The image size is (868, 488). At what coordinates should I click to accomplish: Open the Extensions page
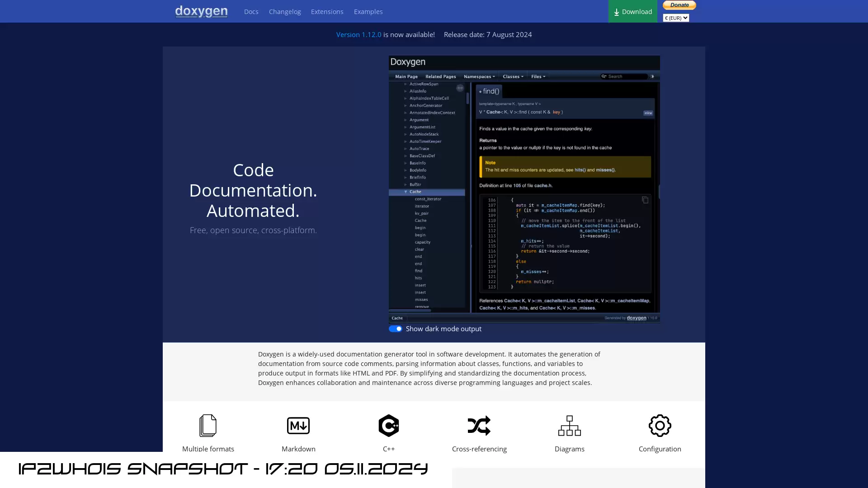[327, 12]
